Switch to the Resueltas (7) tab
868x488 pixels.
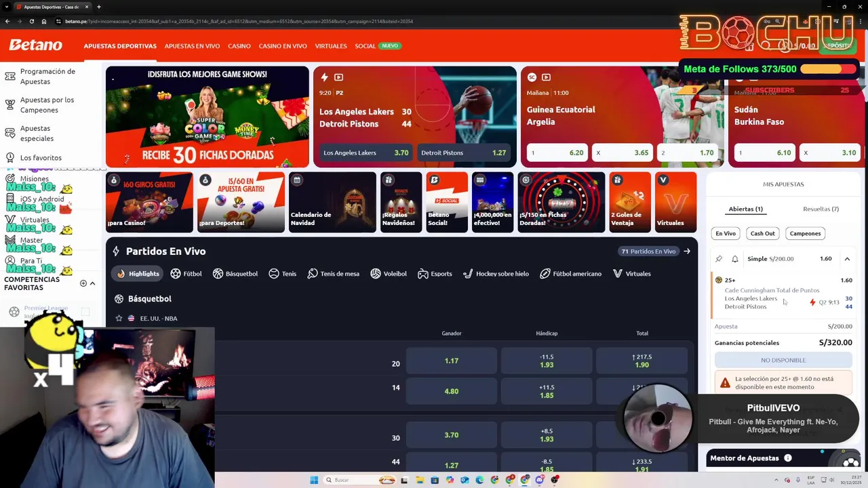pos(821,209)
